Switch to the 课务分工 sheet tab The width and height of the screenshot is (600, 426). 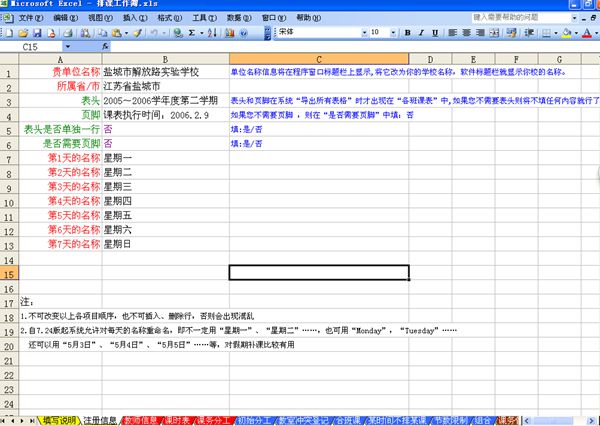[x=213, y=420]
